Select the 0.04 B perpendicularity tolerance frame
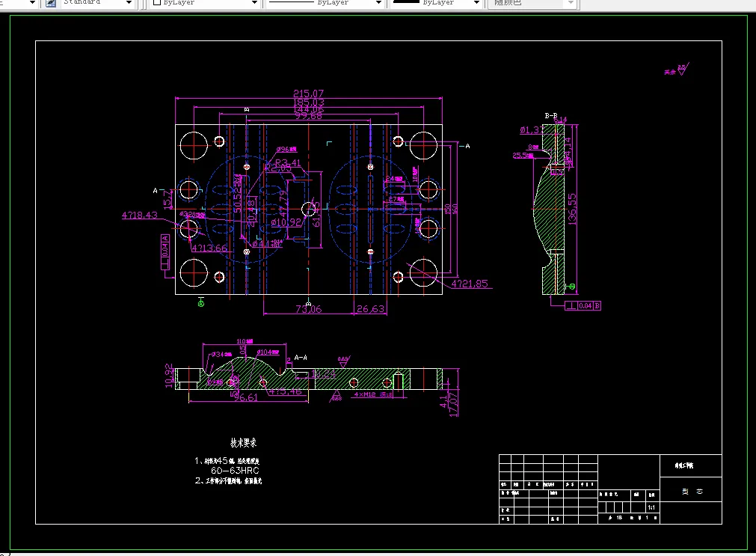The image size is (756, 556). (x=583, y=305)
